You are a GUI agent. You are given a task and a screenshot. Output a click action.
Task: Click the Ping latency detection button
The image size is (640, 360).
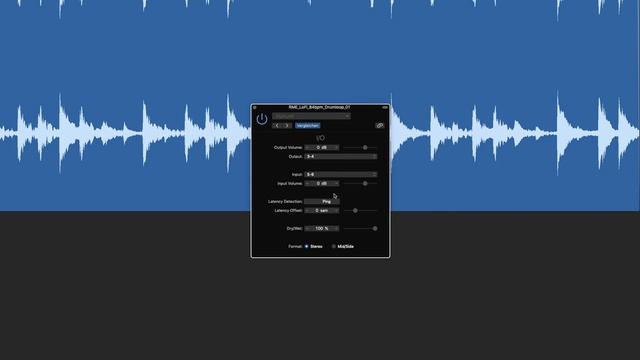(x=322, y=202)
